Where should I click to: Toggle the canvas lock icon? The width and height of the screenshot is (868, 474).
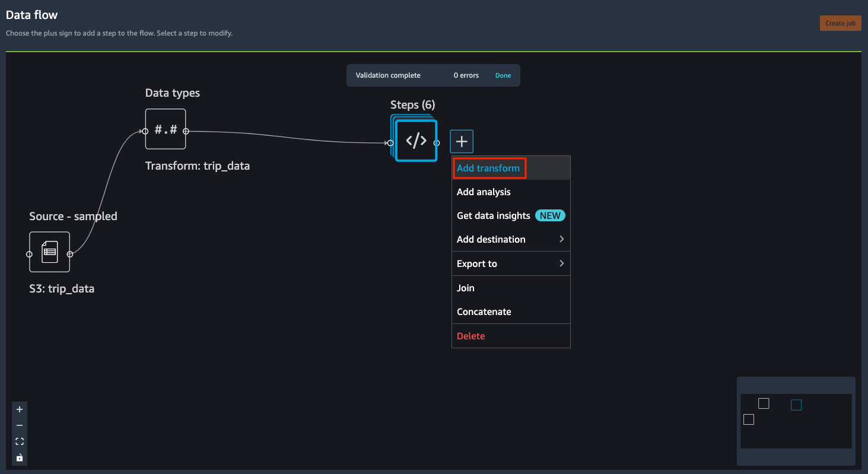click(20, 457)
